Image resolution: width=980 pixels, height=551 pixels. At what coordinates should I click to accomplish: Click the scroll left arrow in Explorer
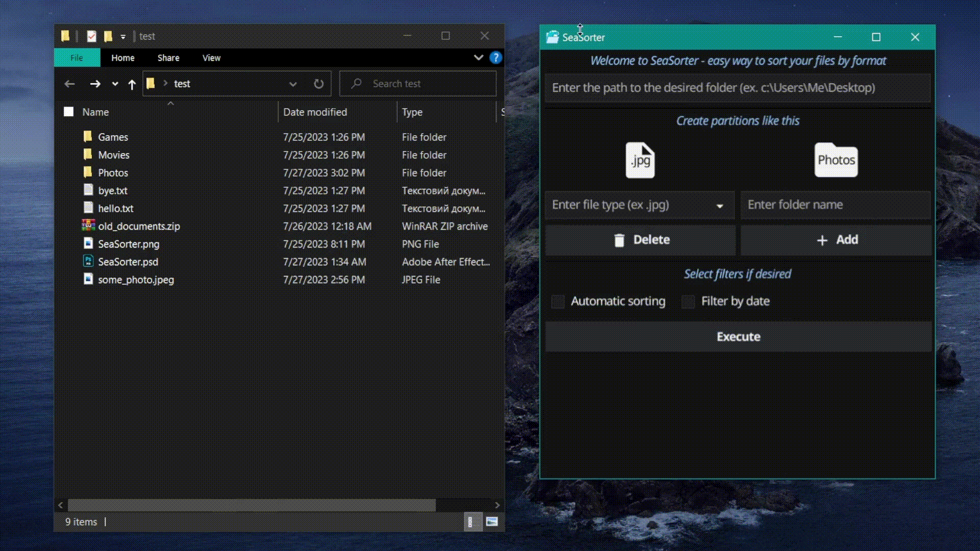(x=61, y=505)
